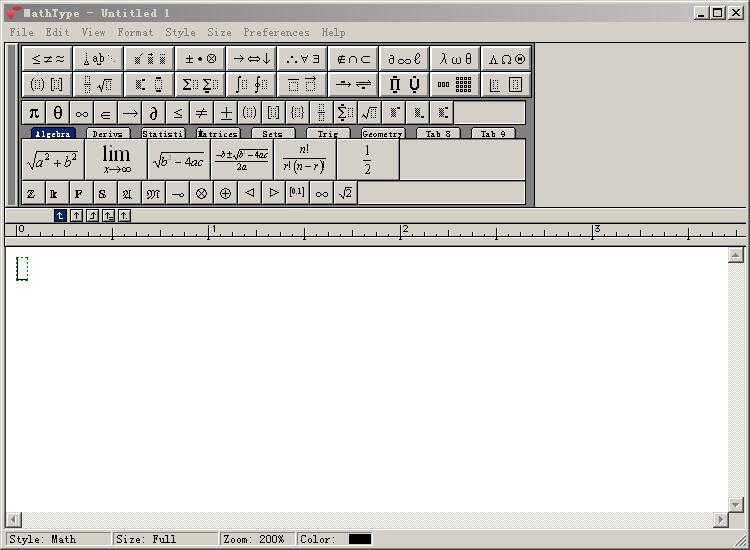Insert the circled plus symbol (⊕)
This screenshot has height=550, width=750.
click(x=225, y=193)
